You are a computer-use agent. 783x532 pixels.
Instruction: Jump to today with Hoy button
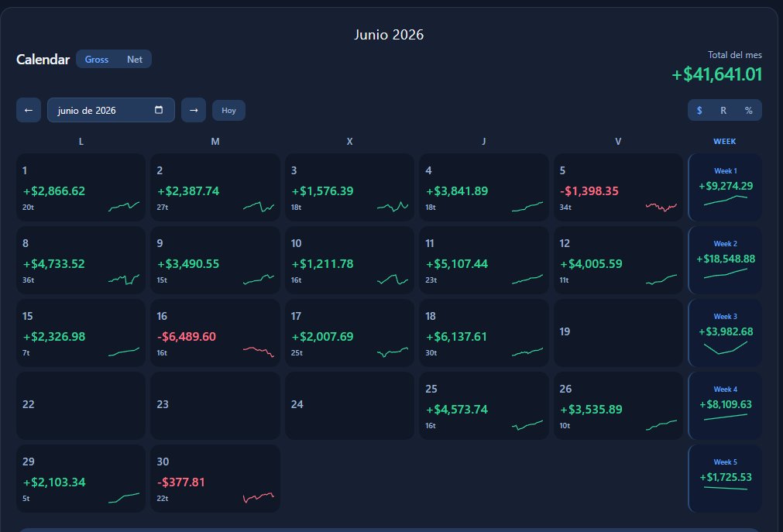tap(228, 111)
